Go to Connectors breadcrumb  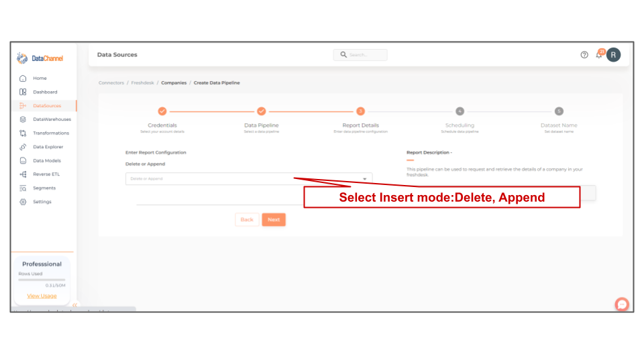(x=111, y=83)
